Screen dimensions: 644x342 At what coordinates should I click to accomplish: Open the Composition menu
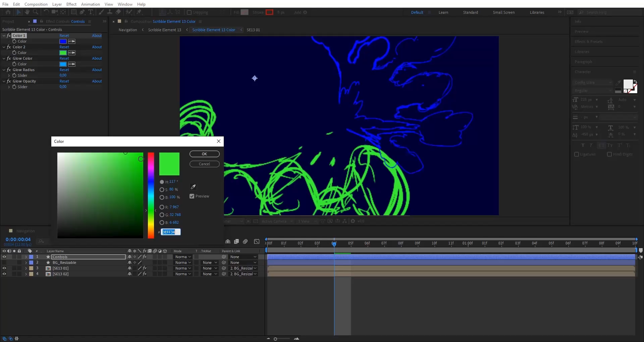coord(36,4)
